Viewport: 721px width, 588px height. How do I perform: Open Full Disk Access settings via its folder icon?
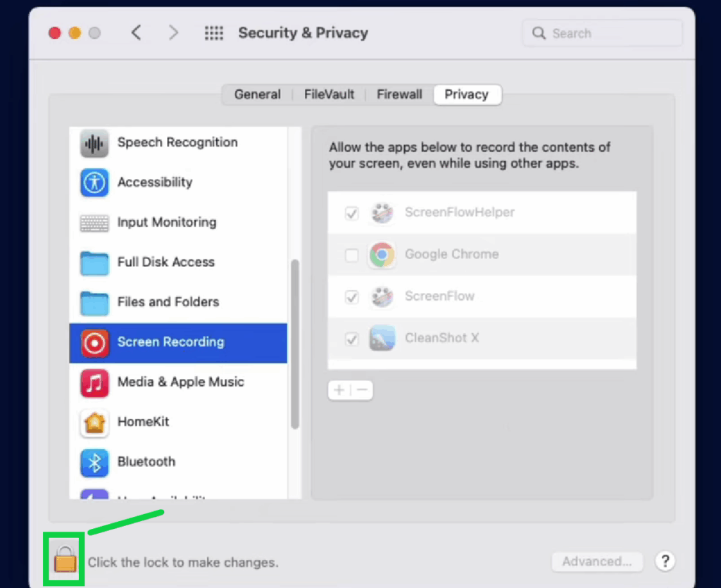click(x=94, y=262)
